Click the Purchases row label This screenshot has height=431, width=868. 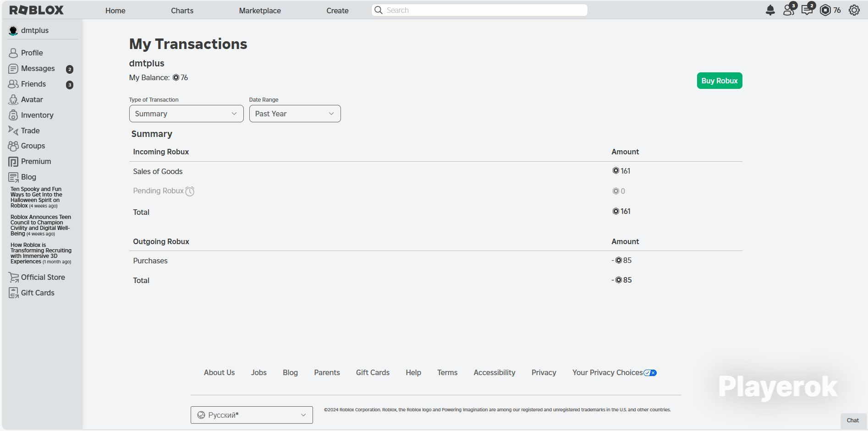click(x=150, y=261)
